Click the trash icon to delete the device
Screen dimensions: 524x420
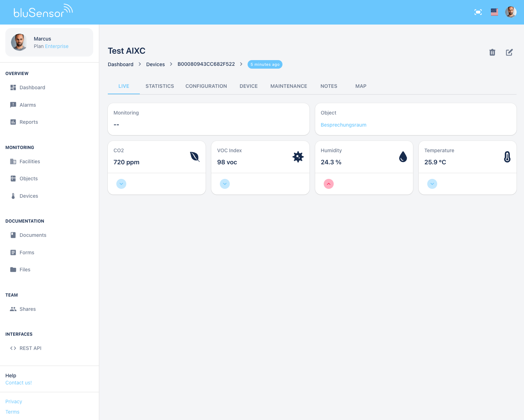pyautogui.click(x=492, y=52)
